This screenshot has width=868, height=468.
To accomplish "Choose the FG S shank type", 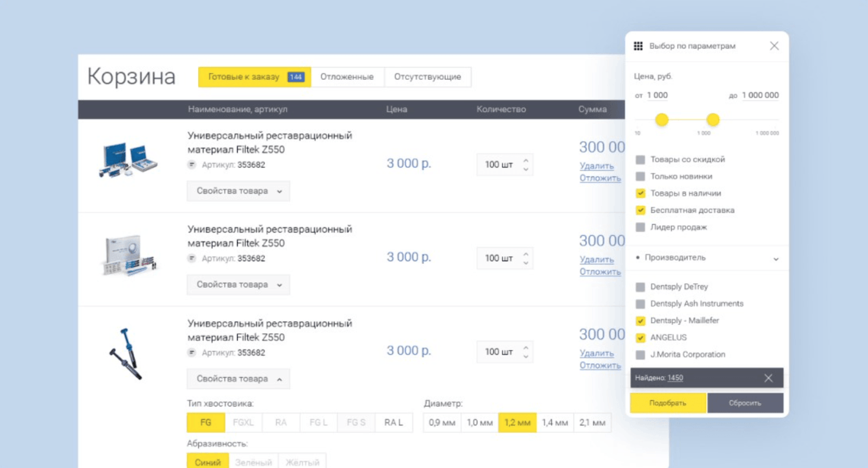I will 356,423.
